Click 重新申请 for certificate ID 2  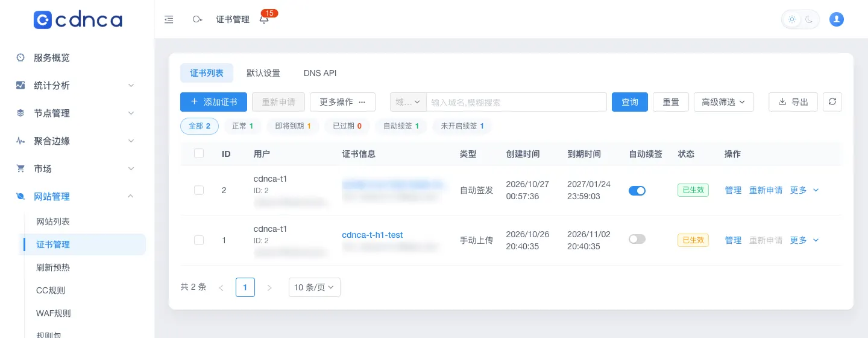[766, 190]
